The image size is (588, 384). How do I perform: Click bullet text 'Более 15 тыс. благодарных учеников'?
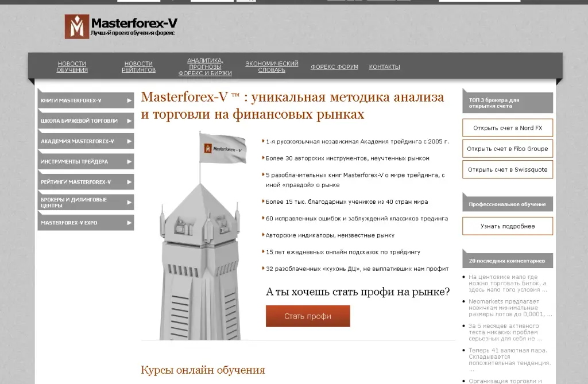347,201
